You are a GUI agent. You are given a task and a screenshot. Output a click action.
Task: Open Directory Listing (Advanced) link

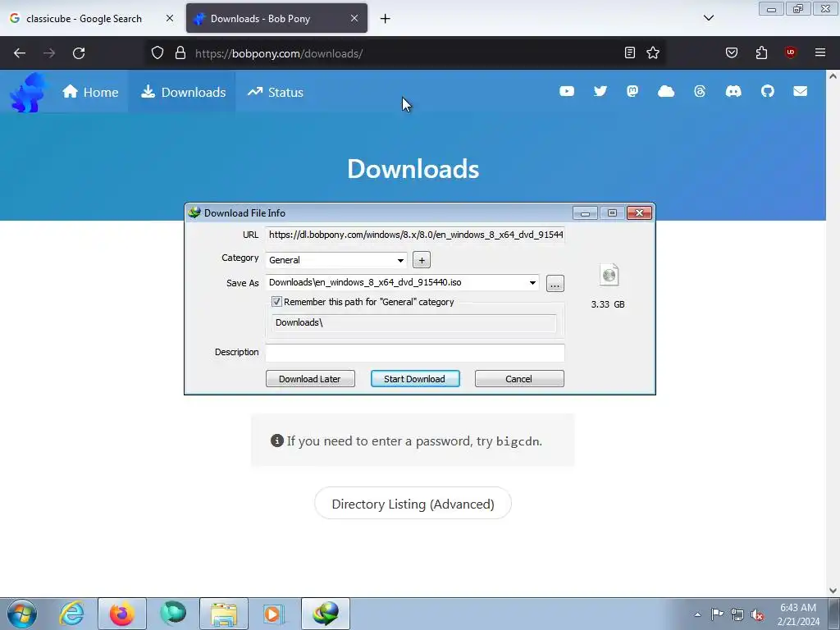(413, 504)
